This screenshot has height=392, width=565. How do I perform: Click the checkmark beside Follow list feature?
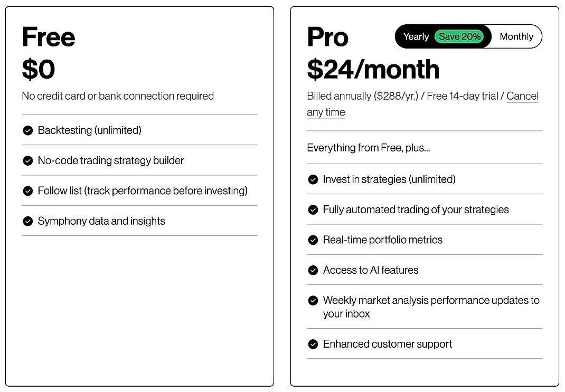click(x=27, y=190)
